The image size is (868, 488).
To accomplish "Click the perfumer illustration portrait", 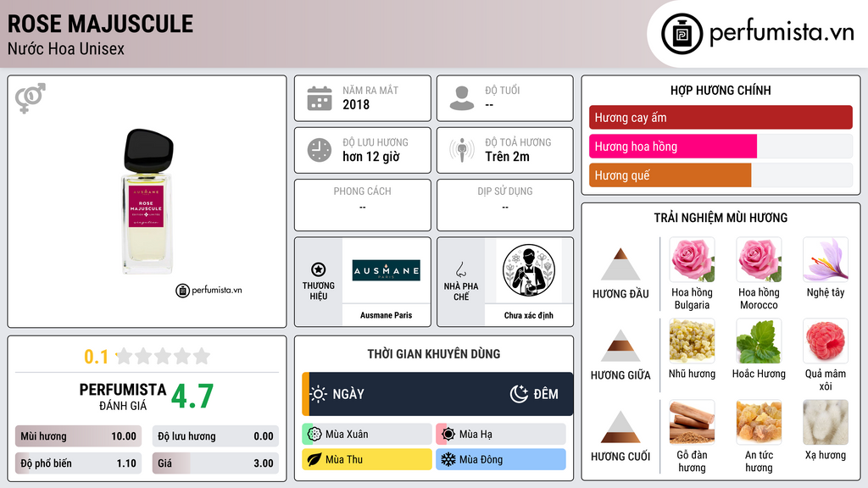I will click(x=529, y=270).
